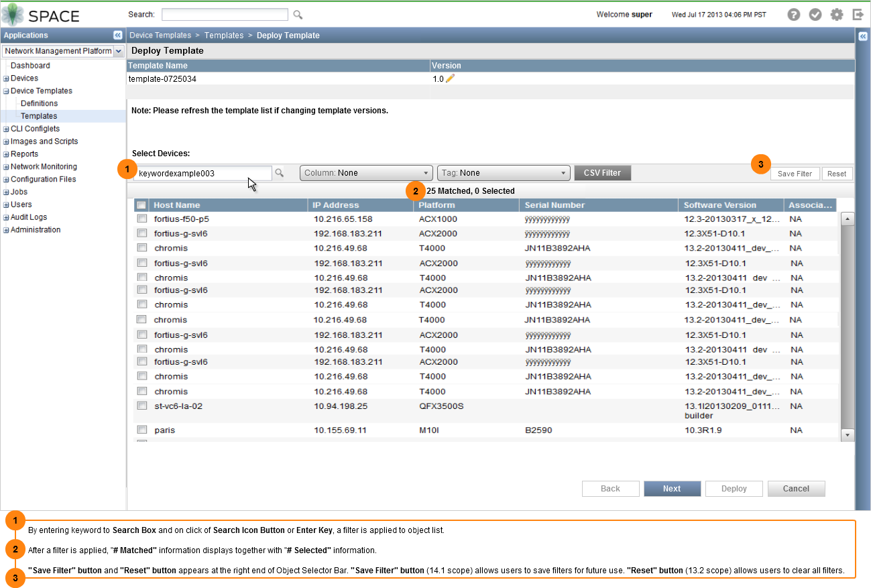Expand the Devices tree node
This screenshot has height=588, width=871.
click(x=6, y=78)
